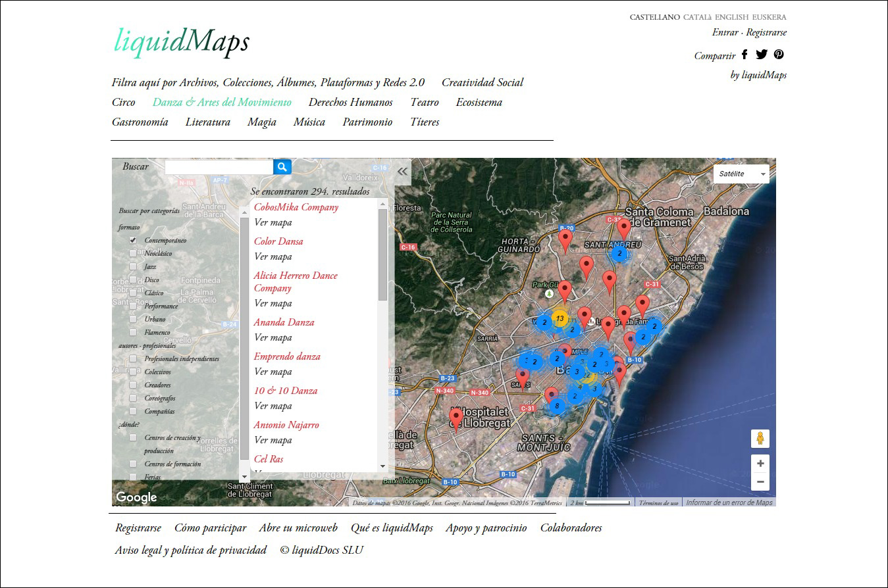Click the blue search magnifier button
This screenshot has height=588, width=888.
pos(282,167)
